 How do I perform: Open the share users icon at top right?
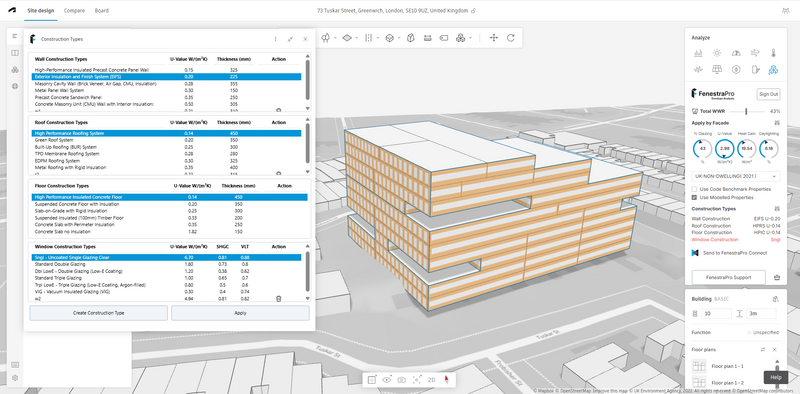(x=785, y=10)
